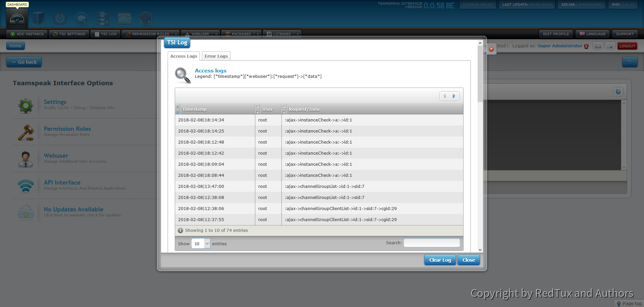The width and height of the screenshot is (644, 307).
Task: Click the Super Administrator link
Action: tap(560, 46)
